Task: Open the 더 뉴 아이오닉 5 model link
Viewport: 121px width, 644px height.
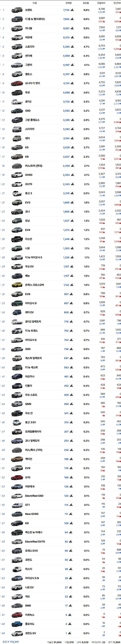Action: coord(34,257)
